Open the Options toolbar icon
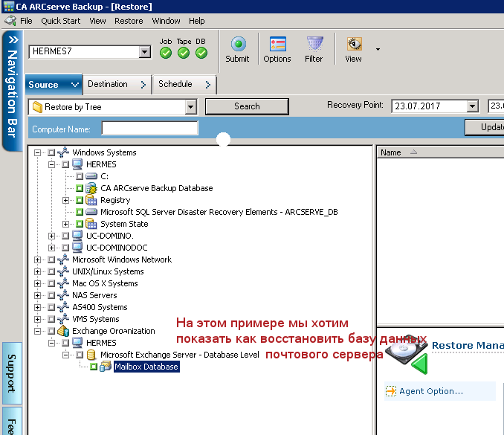Viewport: 504px width, 435px height. pyautogui.click(x=278, y=44)
